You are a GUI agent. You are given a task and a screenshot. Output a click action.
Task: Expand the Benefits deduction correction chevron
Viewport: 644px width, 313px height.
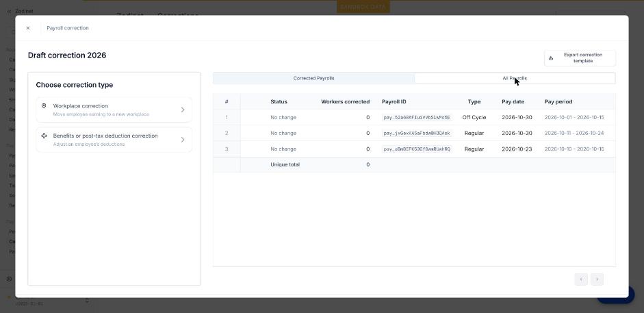pos(183,140)
